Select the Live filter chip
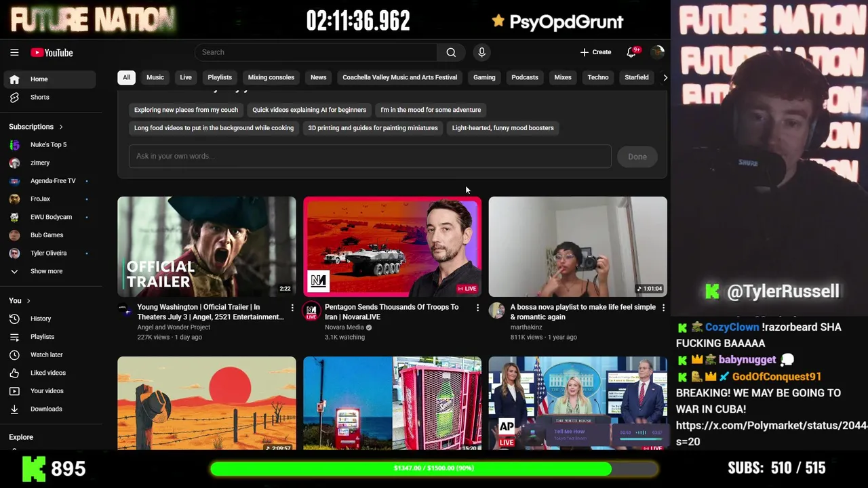Image resolution: width=868 pixels, height=488 pixels. click(x=186, y=77)
